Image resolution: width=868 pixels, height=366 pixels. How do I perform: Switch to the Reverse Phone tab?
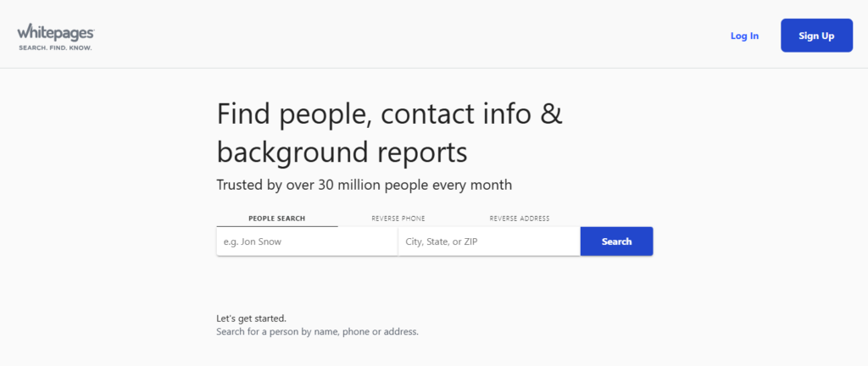(398, 219)
